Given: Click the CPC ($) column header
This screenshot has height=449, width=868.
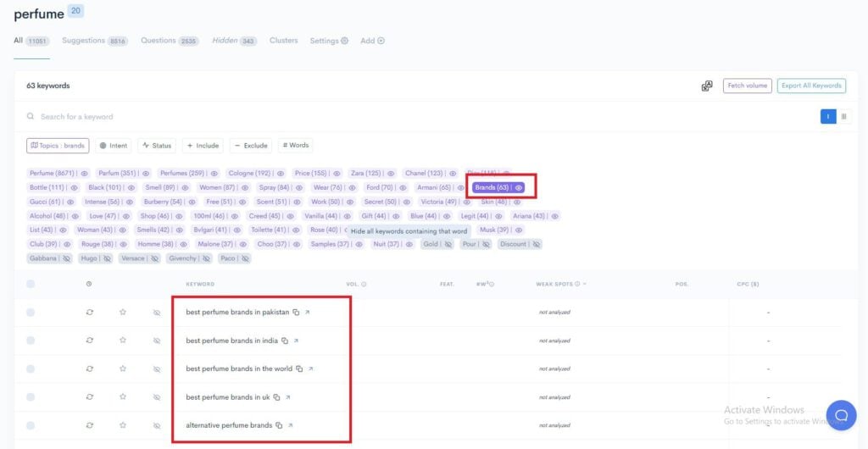Looking at the screenshot, I should point(748,284).
